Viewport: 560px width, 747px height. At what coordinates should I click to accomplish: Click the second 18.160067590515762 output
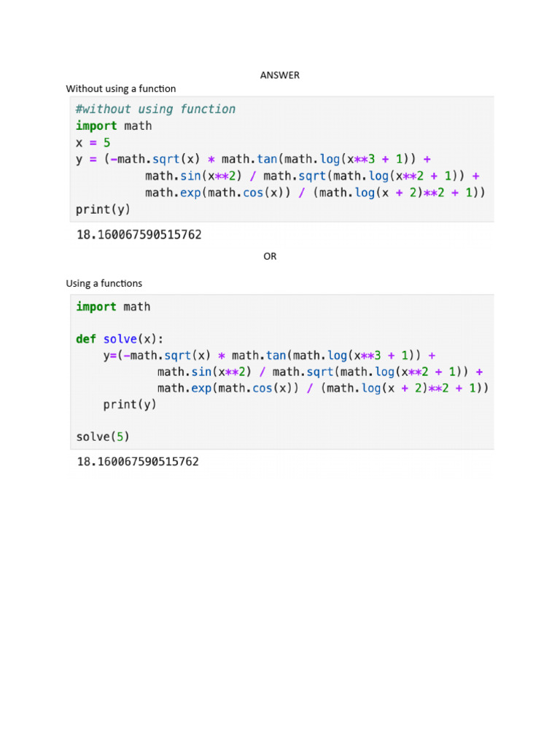[138, 462]
